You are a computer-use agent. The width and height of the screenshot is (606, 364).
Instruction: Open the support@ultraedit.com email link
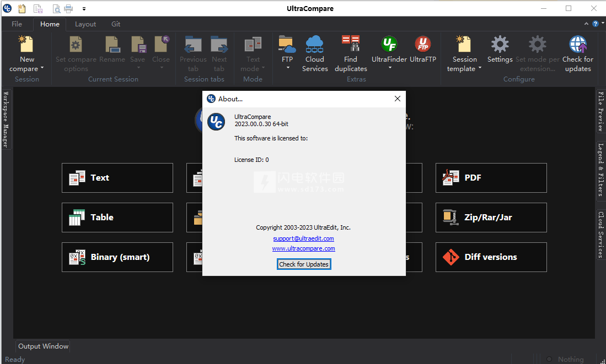click(x=303, y=238)
